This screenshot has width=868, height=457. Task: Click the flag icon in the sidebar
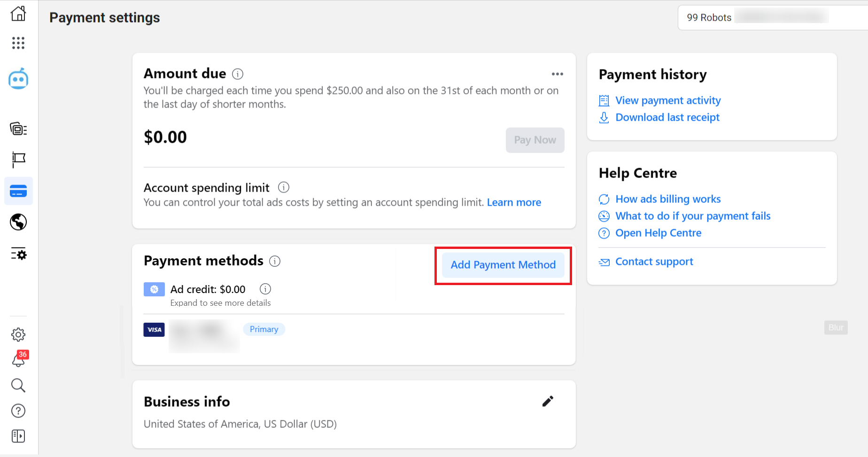tap(18, 160)
